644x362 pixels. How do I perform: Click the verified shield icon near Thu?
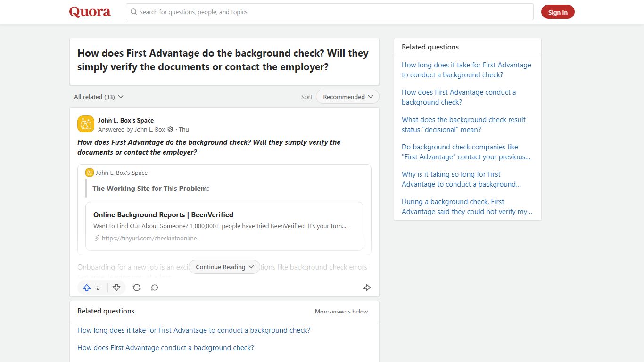[x=170, y=129]
